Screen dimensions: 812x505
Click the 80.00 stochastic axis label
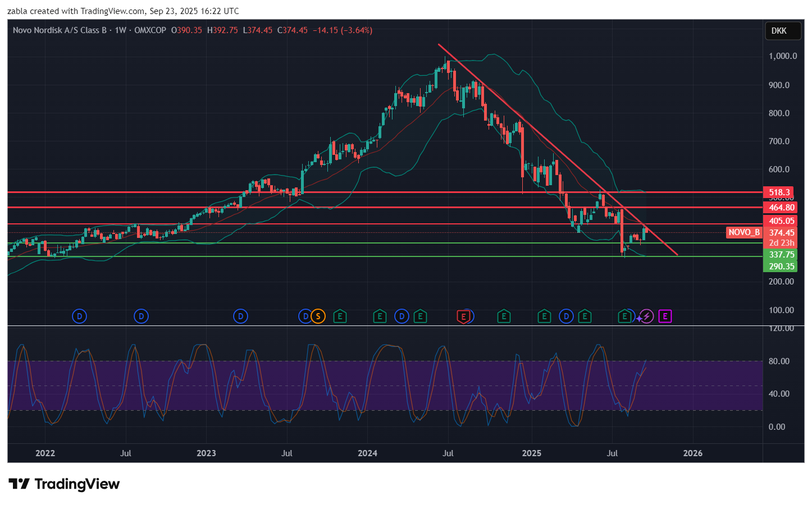(779, 361)
